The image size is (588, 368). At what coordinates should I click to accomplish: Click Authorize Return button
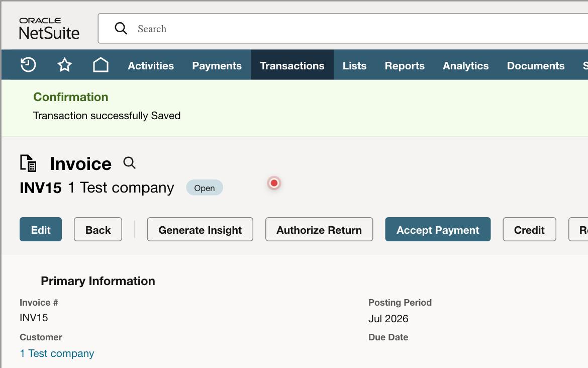pyautogui.click(x=319, y=229)
